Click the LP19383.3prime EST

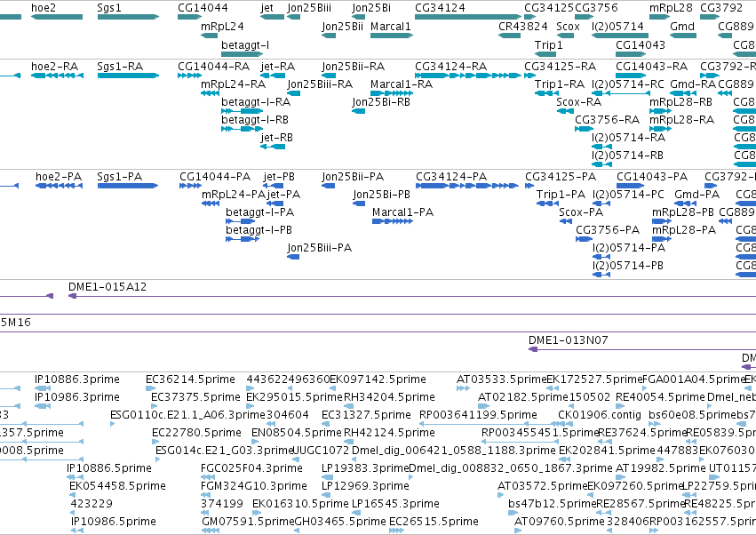pos(328,477)
